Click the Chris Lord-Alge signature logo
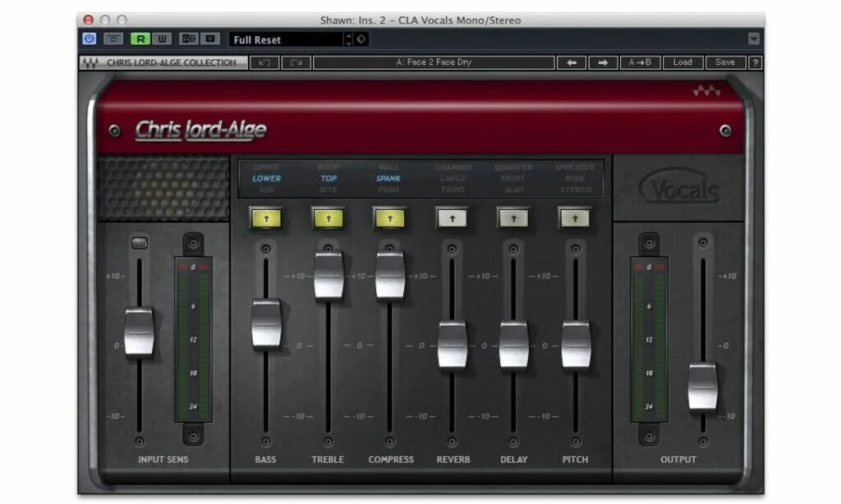Viewport: 841px width, 504px height. point(200,130)
